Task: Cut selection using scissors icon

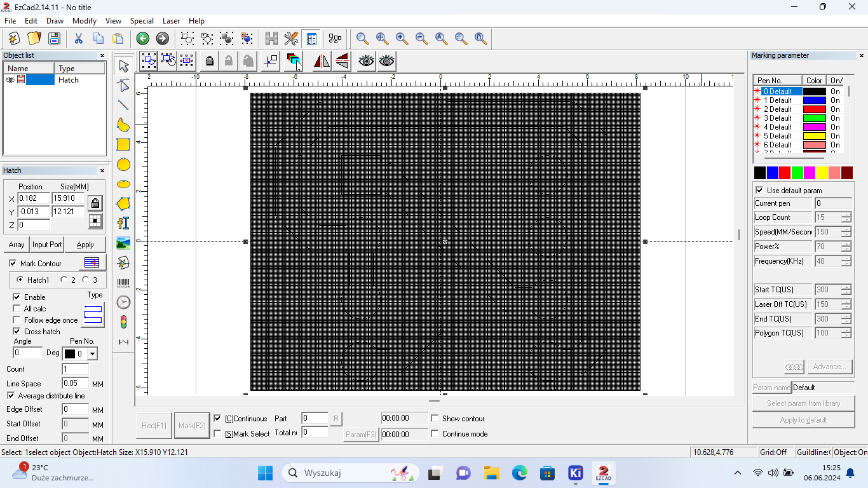Action: point(79,38)
